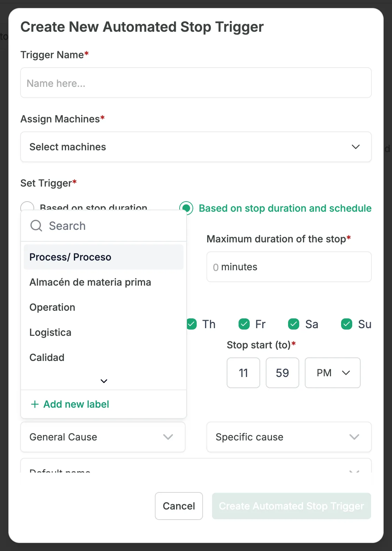Open the Select machines dropdown

coord(196,147)
